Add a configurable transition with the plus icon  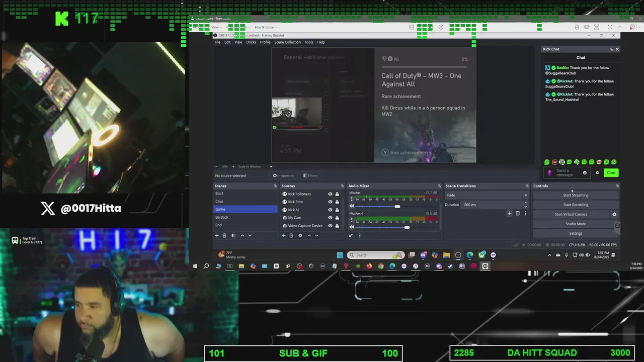click(509, 213)
